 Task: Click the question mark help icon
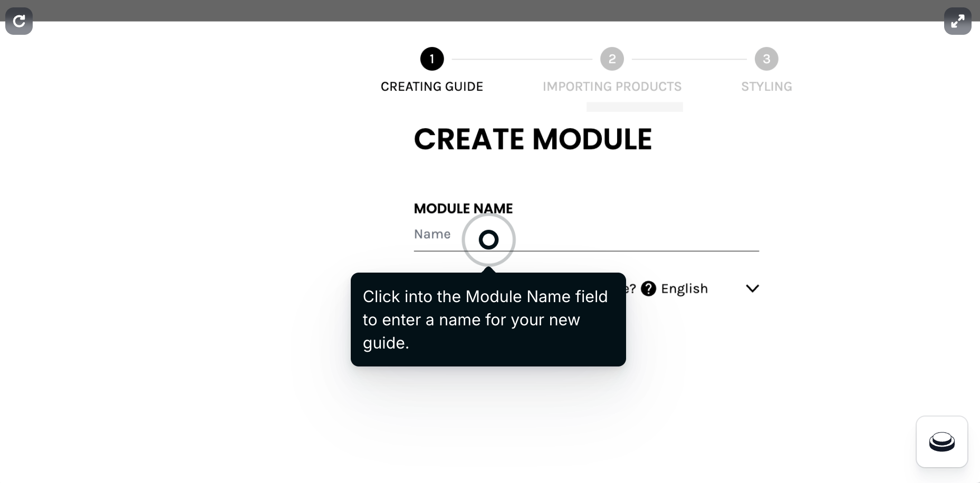coord(648,288)
